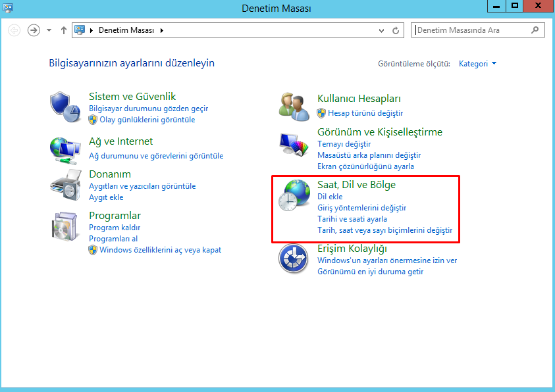Click the Control Panel icon in address bar

(80, 30)
